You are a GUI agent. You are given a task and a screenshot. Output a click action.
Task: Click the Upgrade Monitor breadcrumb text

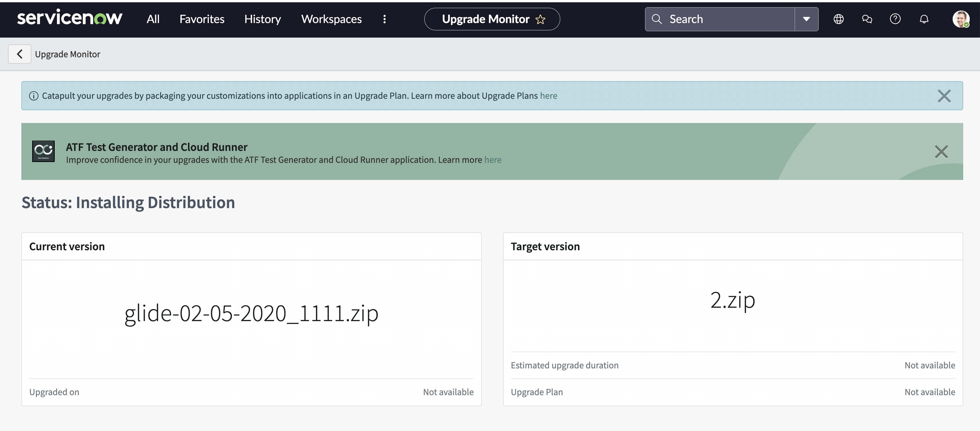tap(67, 54)
